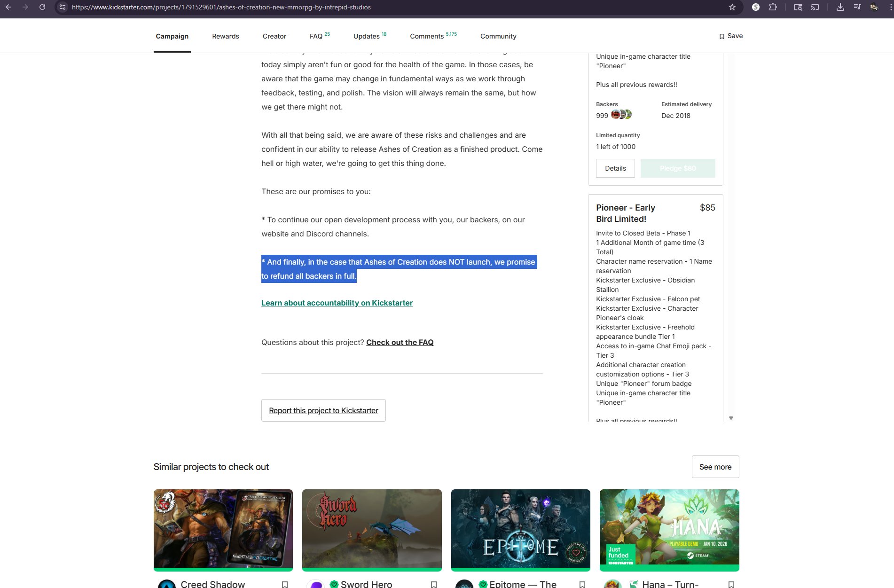The width and height of the screenshot is (894, 588).
Task: Click the Creed Shadow creator avatar
Action: tap(166, 584)
